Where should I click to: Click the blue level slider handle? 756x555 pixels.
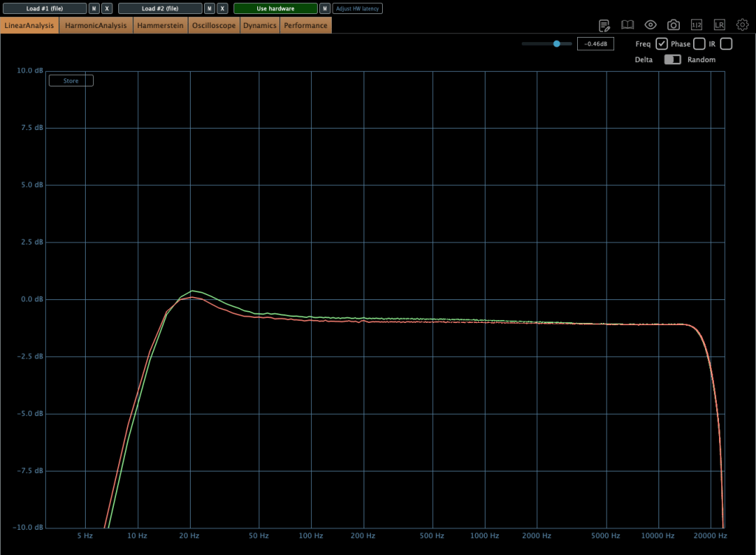(556, 44)
